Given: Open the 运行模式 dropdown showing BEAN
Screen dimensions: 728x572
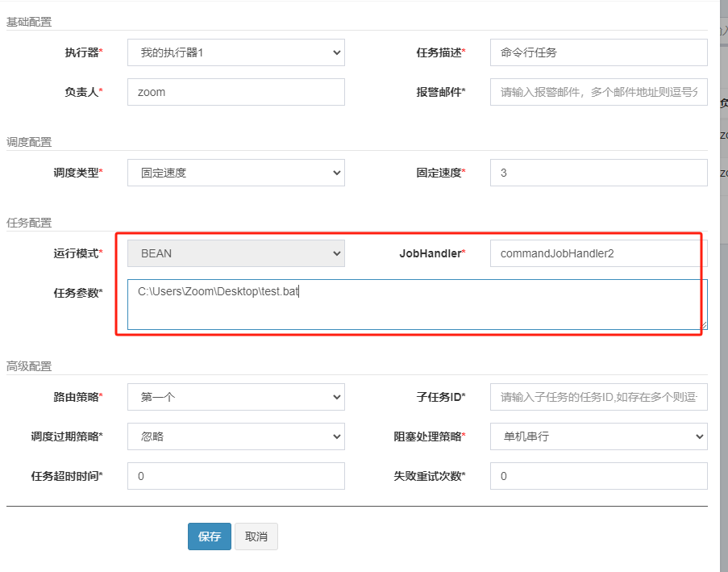Looking at the screenshot, I should (236, 253).
